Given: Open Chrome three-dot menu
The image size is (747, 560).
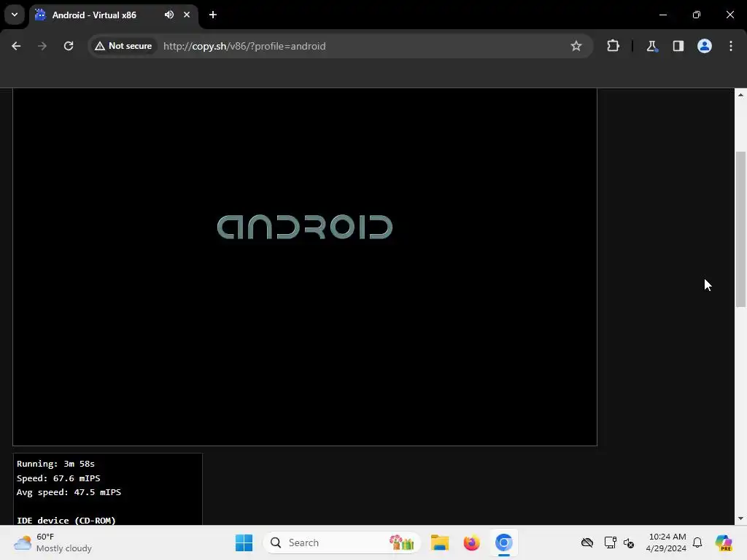Looking at the screenshot, I should [731, 46].
